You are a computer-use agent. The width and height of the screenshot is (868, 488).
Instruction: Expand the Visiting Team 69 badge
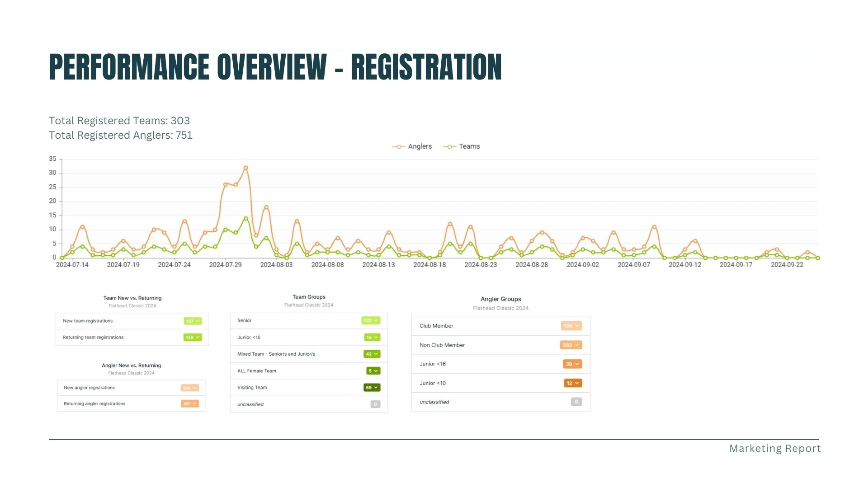pyautogui.click(x=372, y=388)
